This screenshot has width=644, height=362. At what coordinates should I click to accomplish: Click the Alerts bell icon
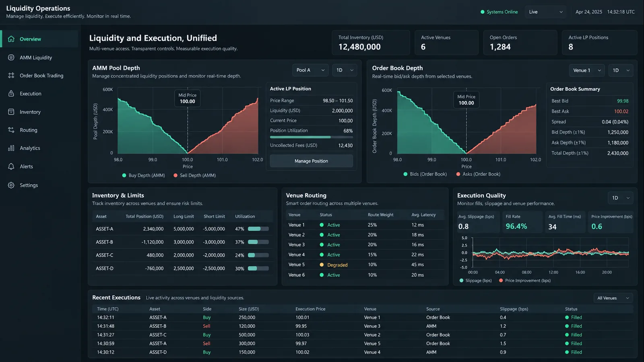pos(11,167)
